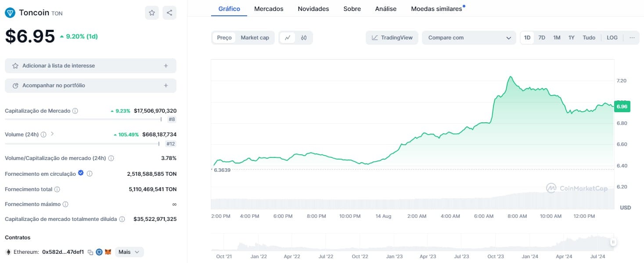Viewport: 644px width, 263px height.
Task: Set chart range to 7D
Action: point(542,38)
